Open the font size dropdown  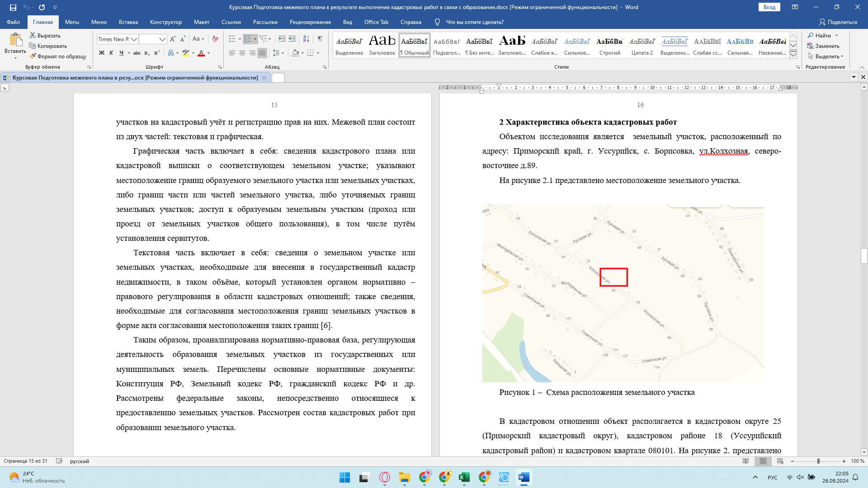(162, 39)
